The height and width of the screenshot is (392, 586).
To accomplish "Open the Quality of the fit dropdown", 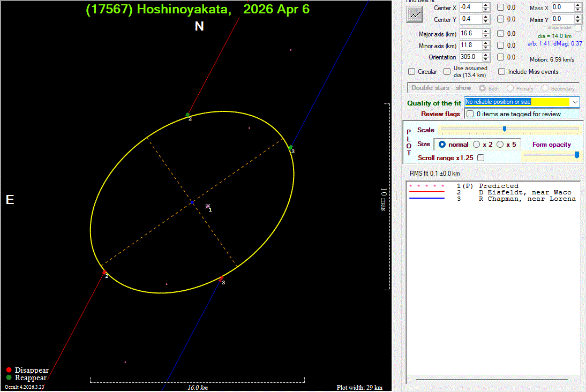I will pyautogui.click(x=575, y=102).
